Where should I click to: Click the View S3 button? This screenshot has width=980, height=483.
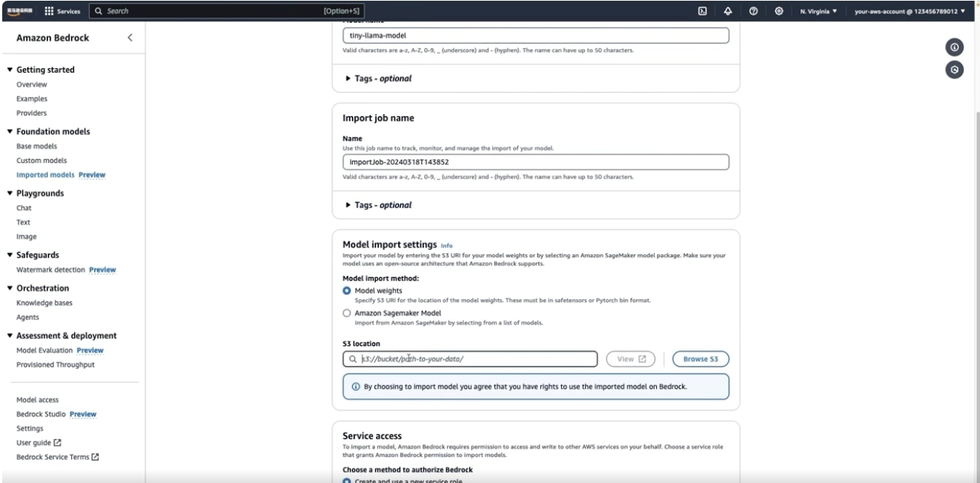(x=631, y=359)
